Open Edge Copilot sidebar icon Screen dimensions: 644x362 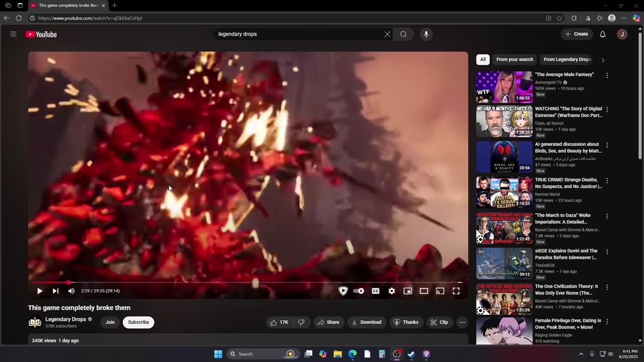point(636,18)
